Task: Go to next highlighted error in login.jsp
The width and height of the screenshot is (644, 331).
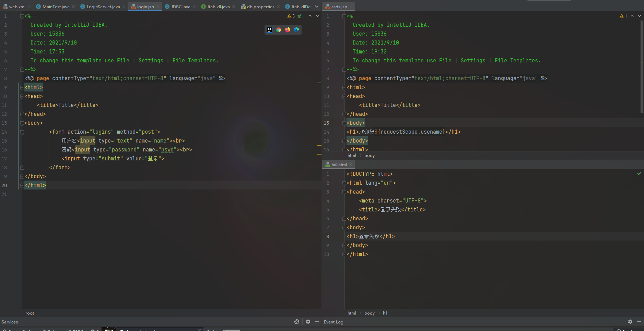Action: [x=317, y=16]
